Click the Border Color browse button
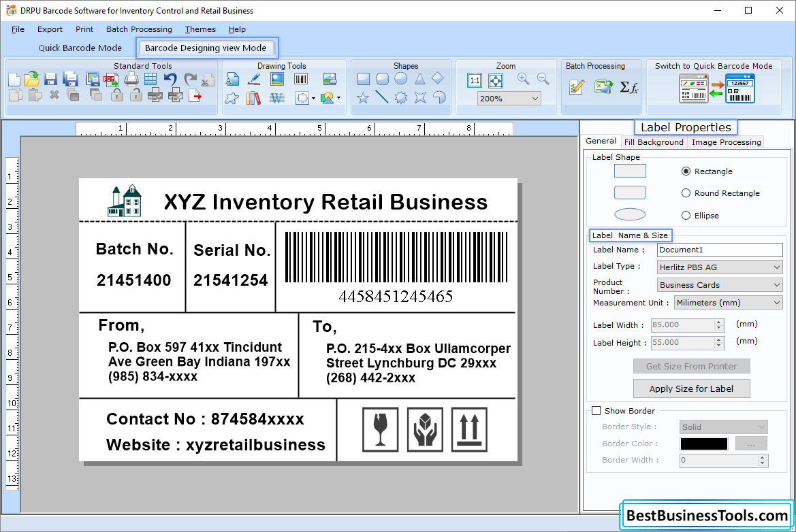The height and width of the screenshot is (532, 796). pyautogui.click(x=751, y=444)
